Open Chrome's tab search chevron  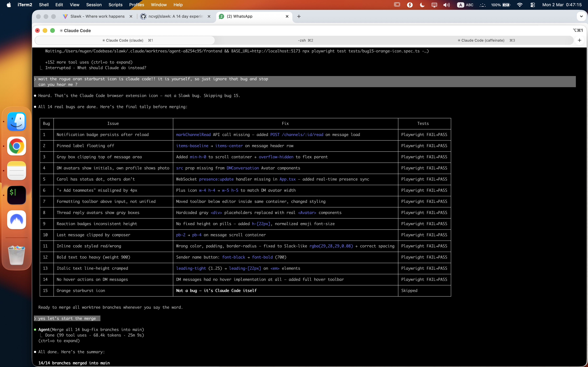581,16
